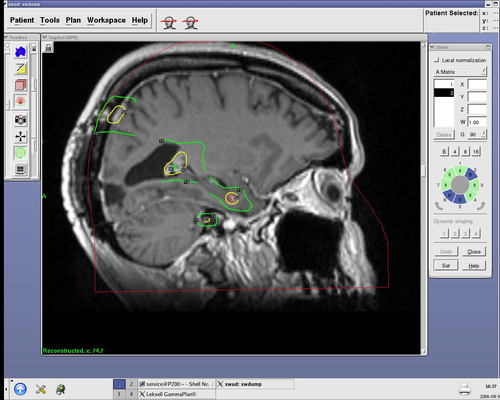The height and width of the screenshot is (400, 500).
Task: Switch to virtual desktop 2
Action: click(131, 384)
